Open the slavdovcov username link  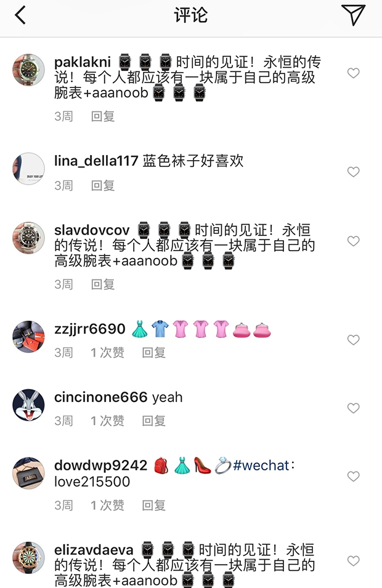(x=92, y=230)
